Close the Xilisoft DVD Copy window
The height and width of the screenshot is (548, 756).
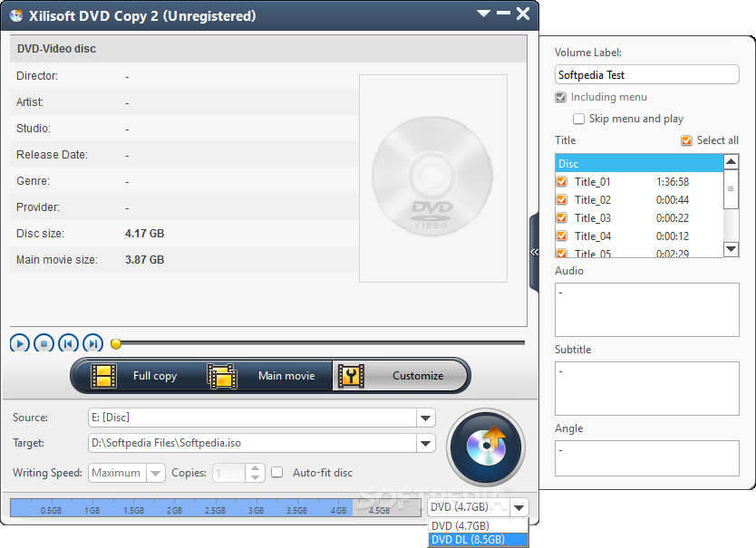click(x=523, y=14)
